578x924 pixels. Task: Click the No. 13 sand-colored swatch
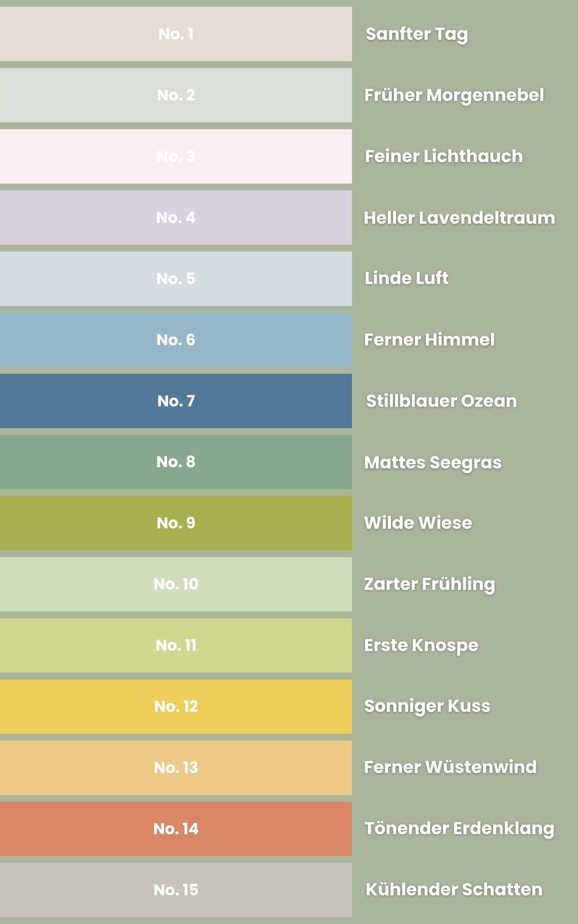176,767
